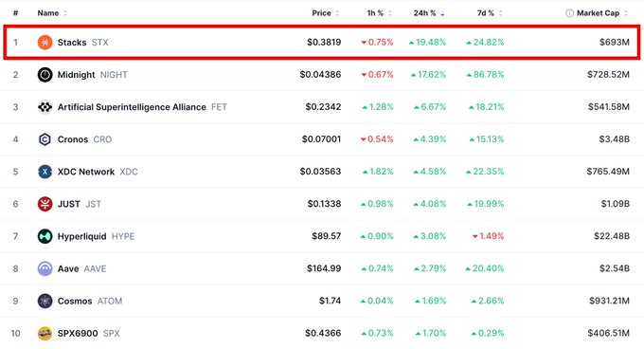This screenshot has width=644, height=349.
Task: Click the SPX6900 coin logo
Action: [45, 334]
